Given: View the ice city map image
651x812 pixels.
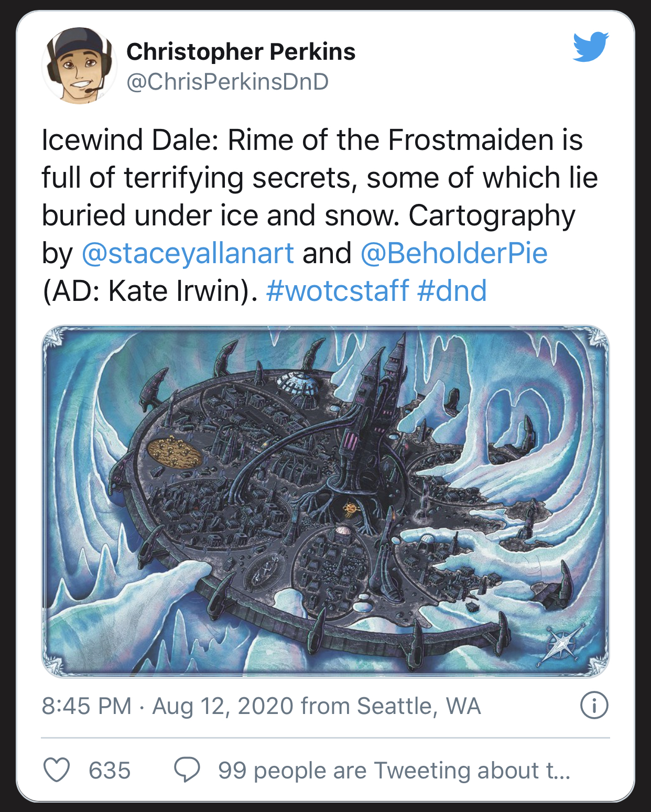Looking at the screenshot, I should 325,501.
